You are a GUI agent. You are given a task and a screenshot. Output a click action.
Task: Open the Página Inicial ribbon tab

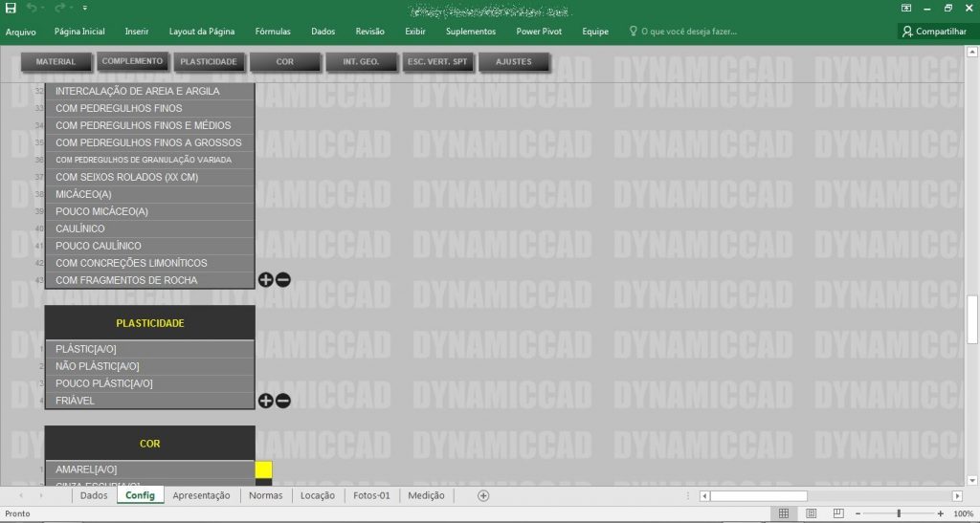pyautogui.click(x=79, y=32)
